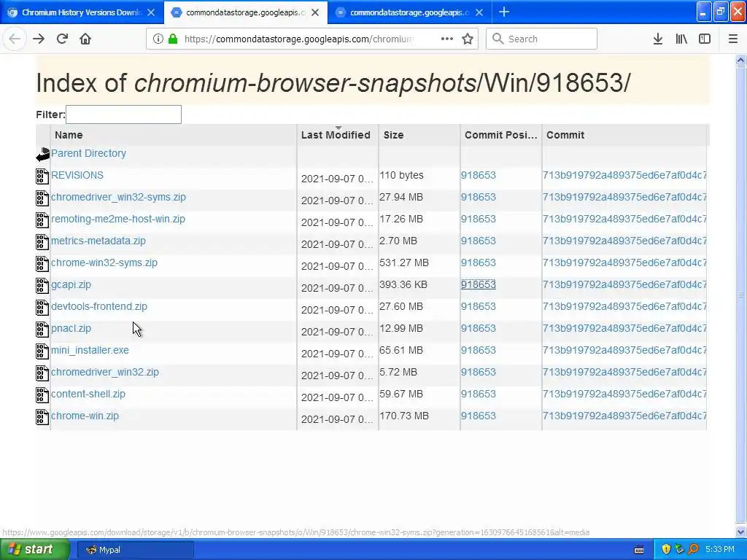Click scrollbar down arrow
747x560 pixels.
coord(740,532)
